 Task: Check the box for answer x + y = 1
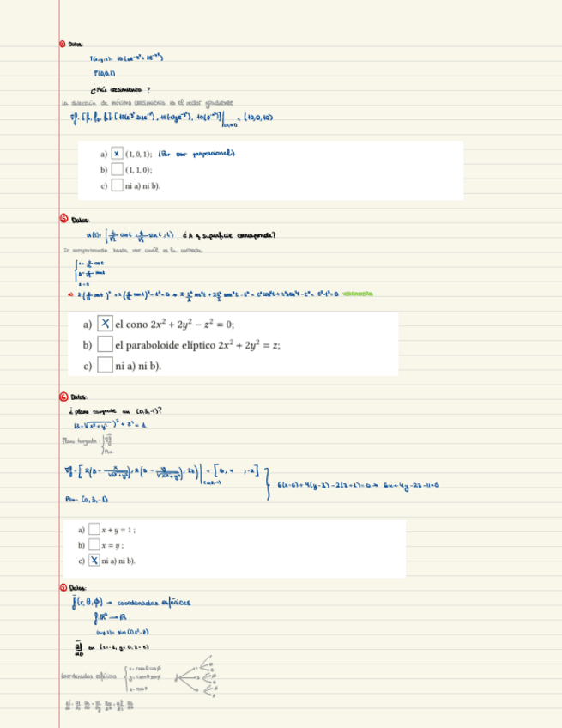coord(94,529)
